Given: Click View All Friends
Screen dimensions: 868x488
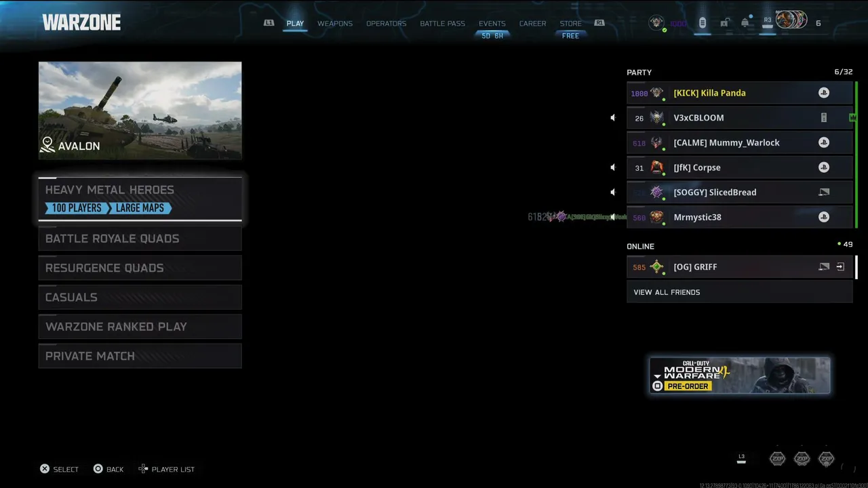Looking at the screenshot, I should (x=739, y=292).
